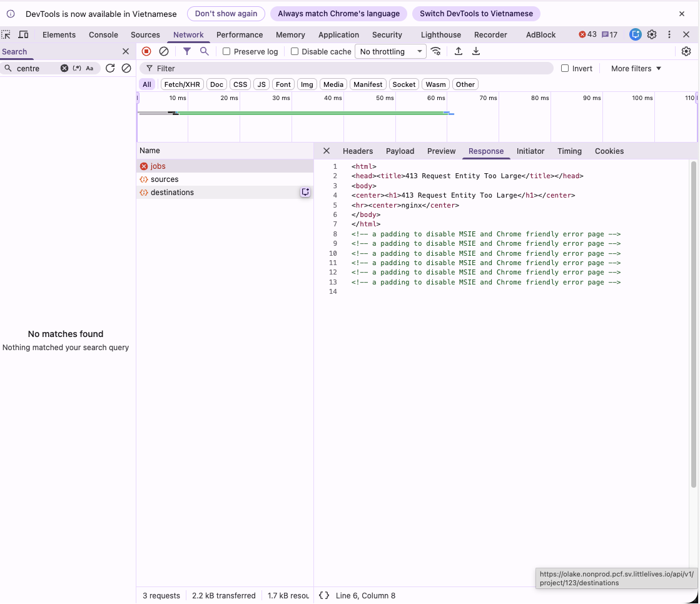Pretty print the response braces icon
This screenshot has width=700, height=604.
tap(324, 595)
